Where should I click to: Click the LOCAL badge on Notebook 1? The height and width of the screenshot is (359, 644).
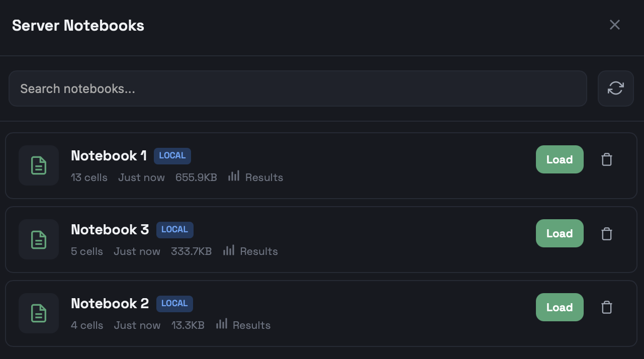click(x=172, y=156)
